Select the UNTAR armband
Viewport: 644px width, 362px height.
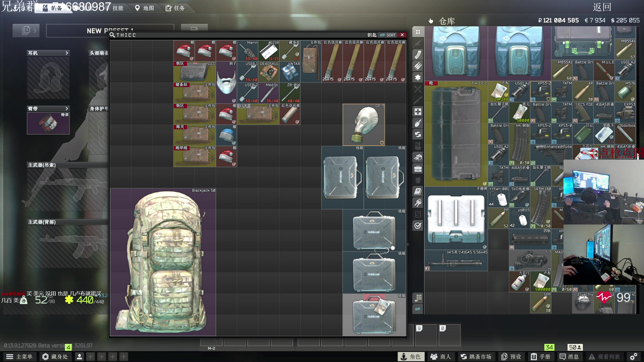click(x=290, y=72)
